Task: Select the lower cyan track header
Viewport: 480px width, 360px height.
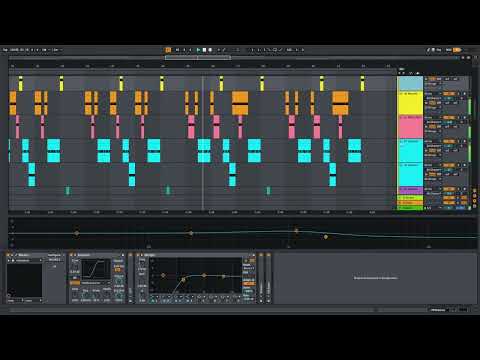Action: coord(410,175)
